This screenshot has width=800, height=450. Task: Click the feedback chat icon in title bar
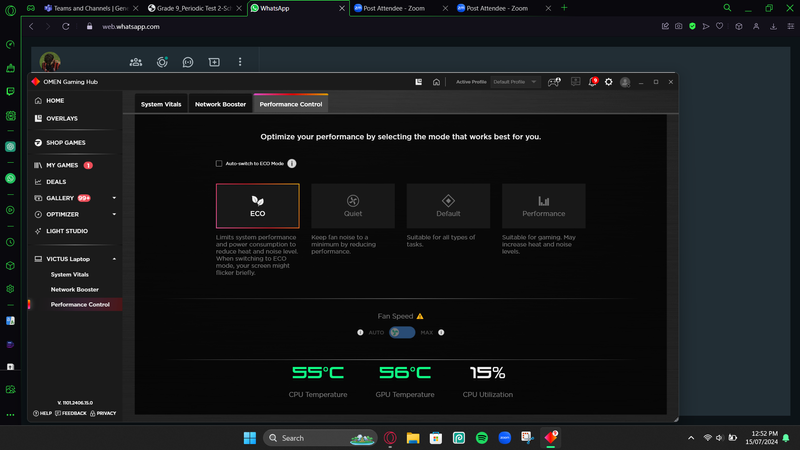click(x=576, y=82)
